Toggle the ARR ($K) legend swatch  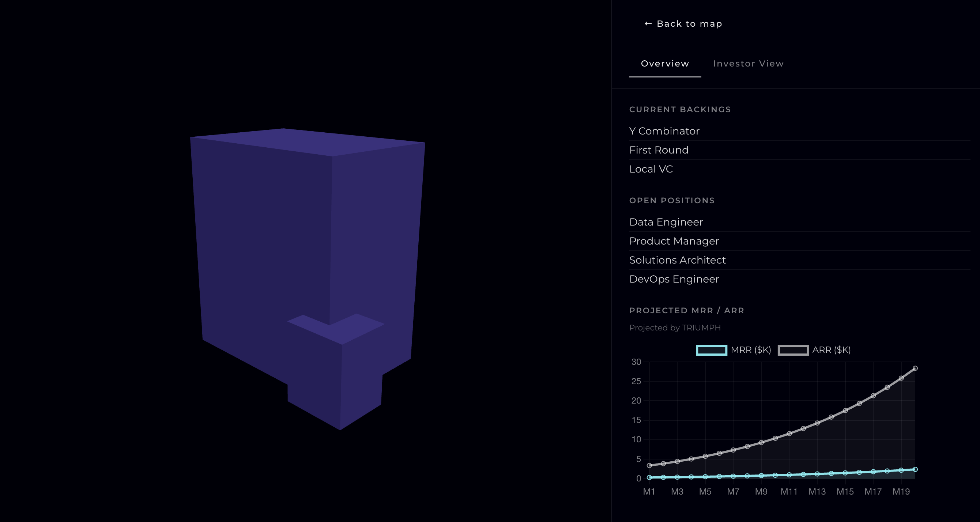point(793,350)
